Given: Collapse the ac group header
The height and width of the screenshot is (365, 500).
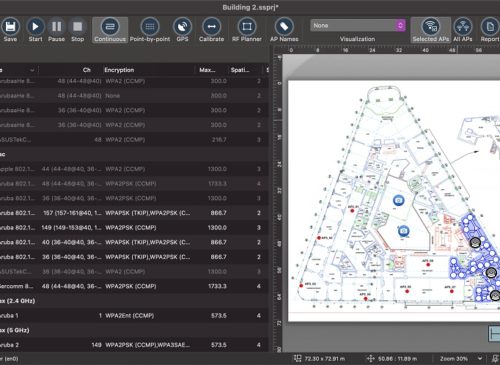Looking at the screenshot, I should coord(133,154).
